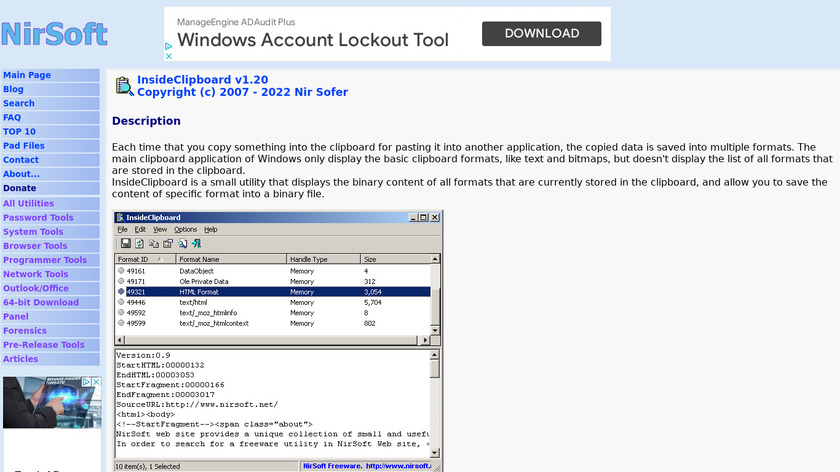Open the Password Tools sidebar link
This screenshot has height=472, width=840.
pos(38,218)
